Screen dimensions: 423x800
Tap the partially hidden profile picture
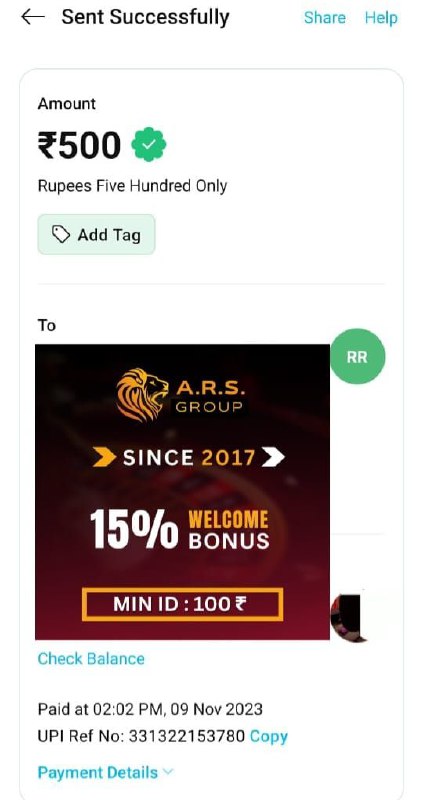coord(348,616)
